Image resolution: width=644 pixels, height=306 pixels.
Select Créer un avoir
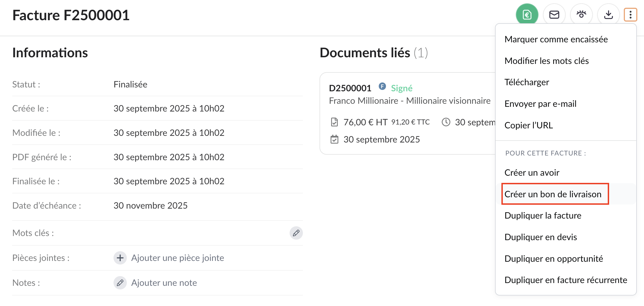[x=532, y=173]
